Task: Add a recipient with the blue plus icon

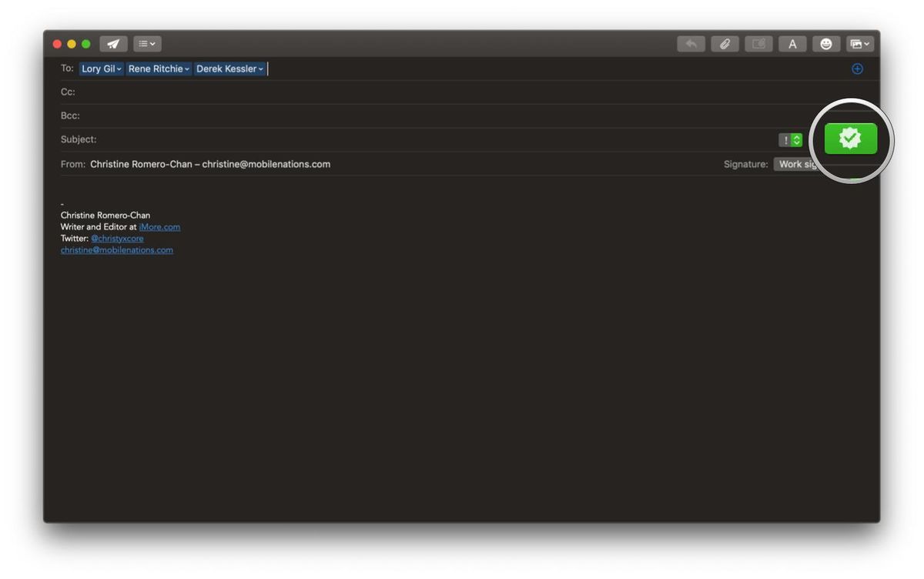Action: click(x=857, y=69)
